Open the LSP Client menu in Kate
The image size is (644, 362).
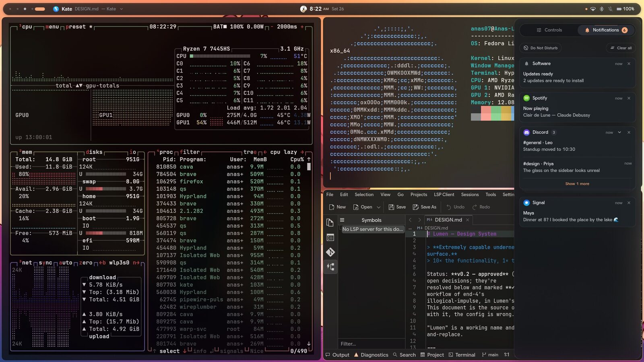pos(444,195)
